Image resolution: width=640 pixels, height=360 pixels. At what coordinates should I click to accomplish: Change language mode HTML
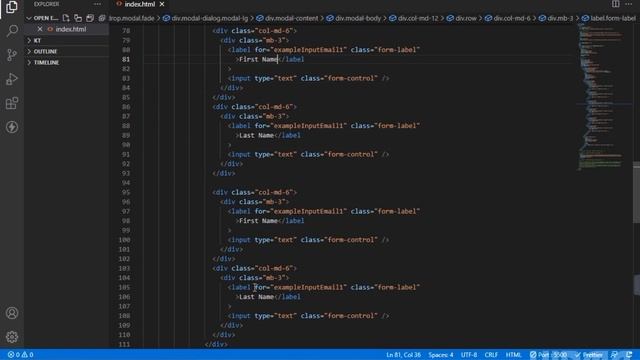pos(513,355)
